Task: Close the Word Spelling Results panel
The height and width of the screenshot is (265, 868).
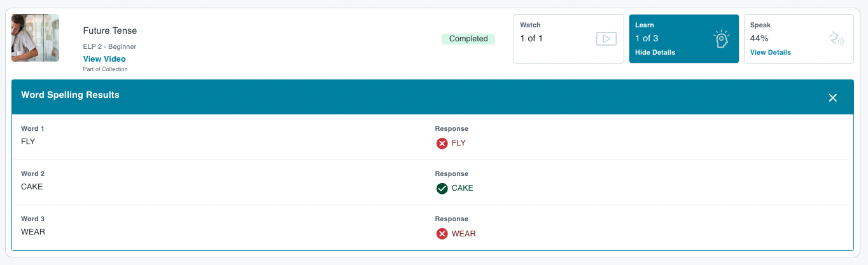Action: [x=832, y=97]
